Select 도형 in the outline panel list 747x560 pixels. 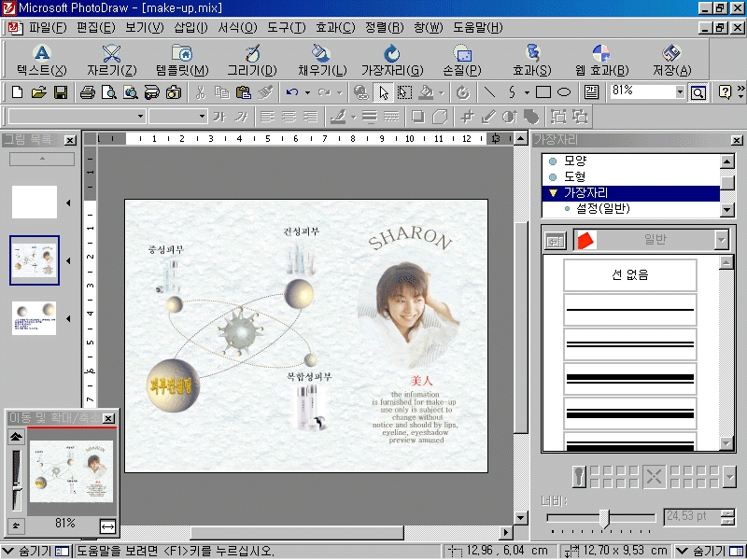[x=574, y=176]
